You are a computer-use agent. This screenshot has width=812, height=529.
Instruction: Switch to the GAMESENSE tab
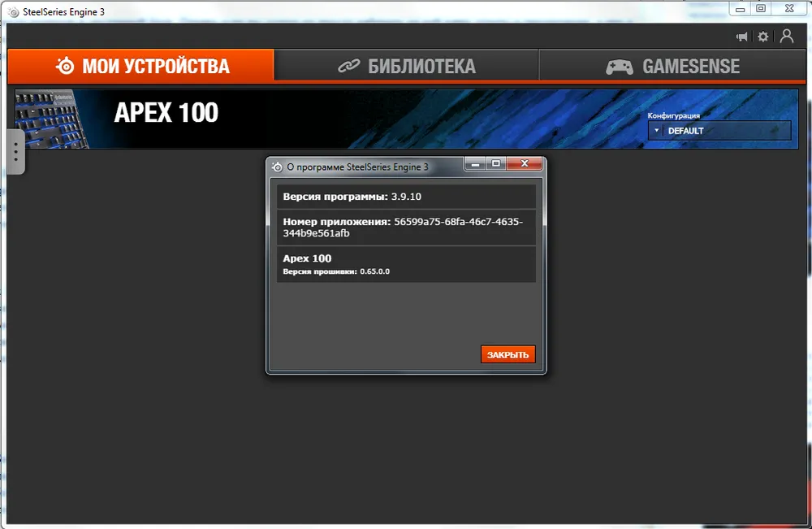(x=672, y=66)
